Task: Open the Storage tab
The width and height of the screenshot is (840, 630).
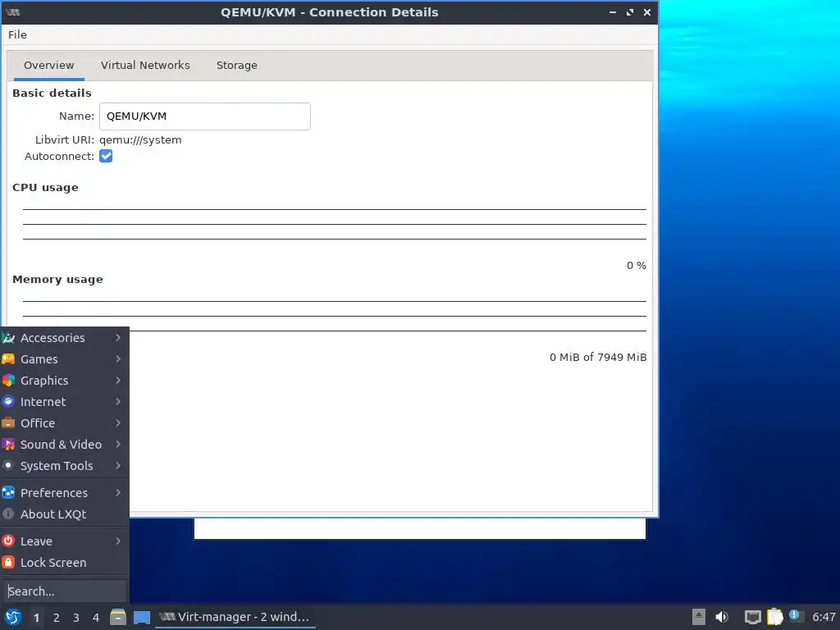Action: click(x=237, y=66)
